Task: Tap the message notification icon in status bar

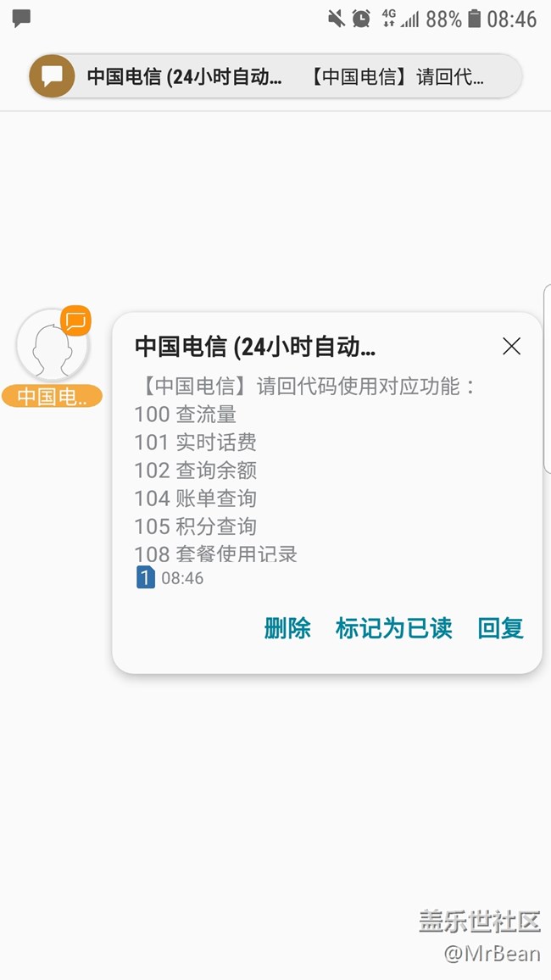Action: click(x=21, y=18)
